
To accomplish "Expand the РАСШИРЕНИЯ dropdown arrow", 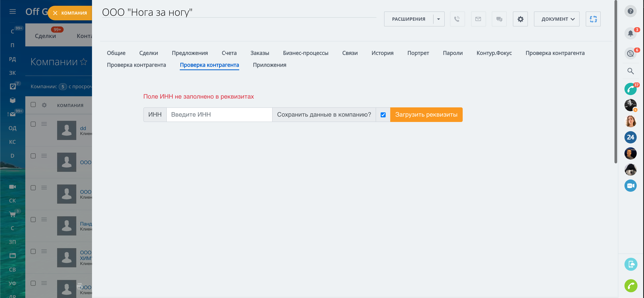I will point(438,19).
